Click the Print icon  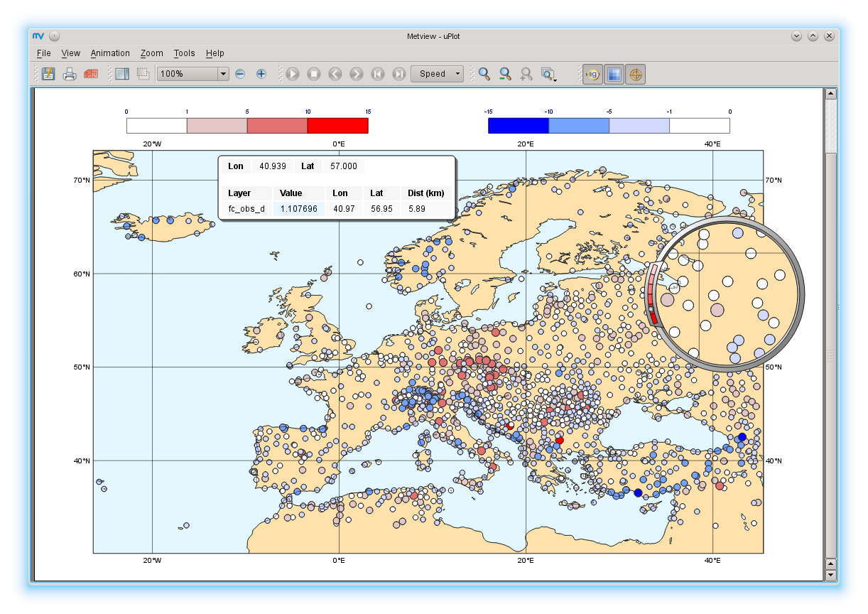tap(70, 73)
